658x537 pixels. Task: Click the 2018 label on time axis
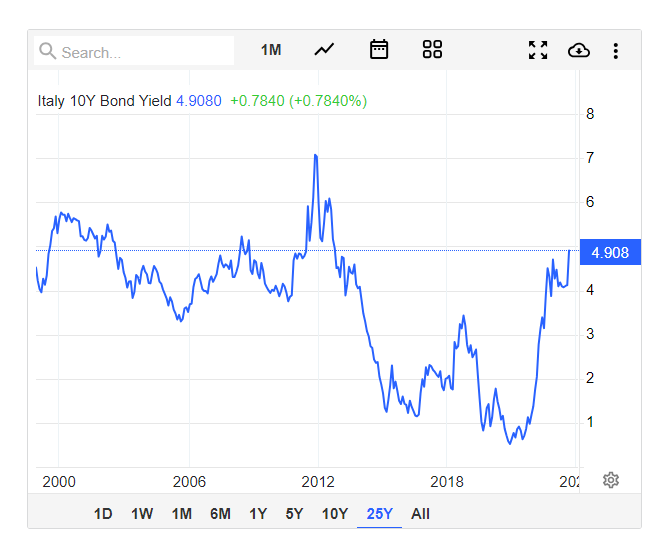(446, 482)
